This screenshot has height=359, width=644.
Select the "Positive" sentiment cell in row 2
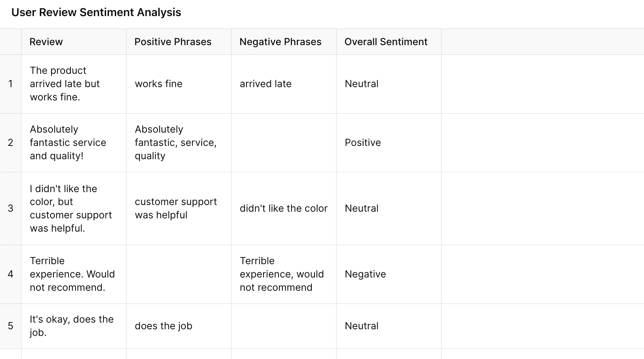tap(363, 143)
